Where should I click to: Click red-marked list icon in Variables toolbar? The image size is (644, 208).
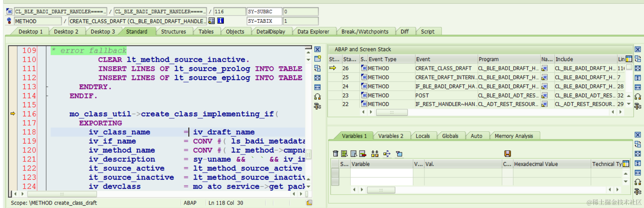coord(363,153)
